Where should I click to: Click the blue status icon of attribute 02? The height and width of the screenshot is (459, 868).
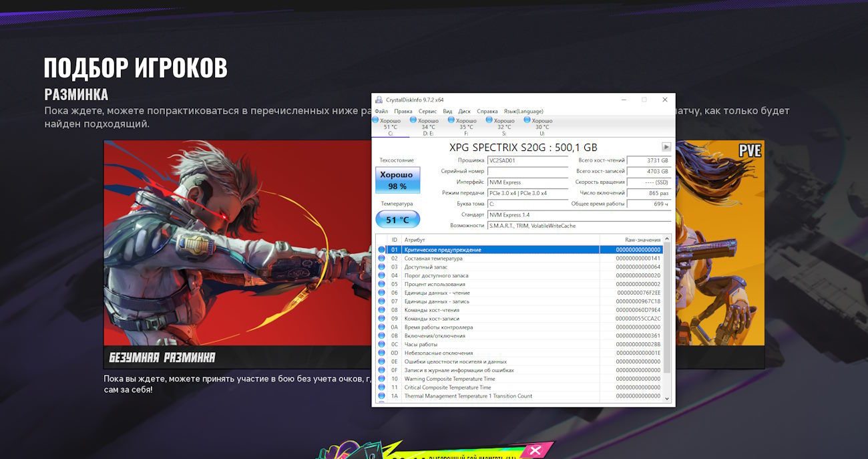pos(382,258)
